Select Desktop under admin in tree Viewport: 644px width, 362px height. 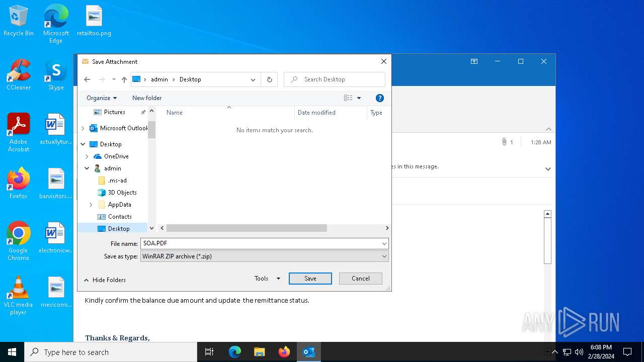(x=119, y=229)
